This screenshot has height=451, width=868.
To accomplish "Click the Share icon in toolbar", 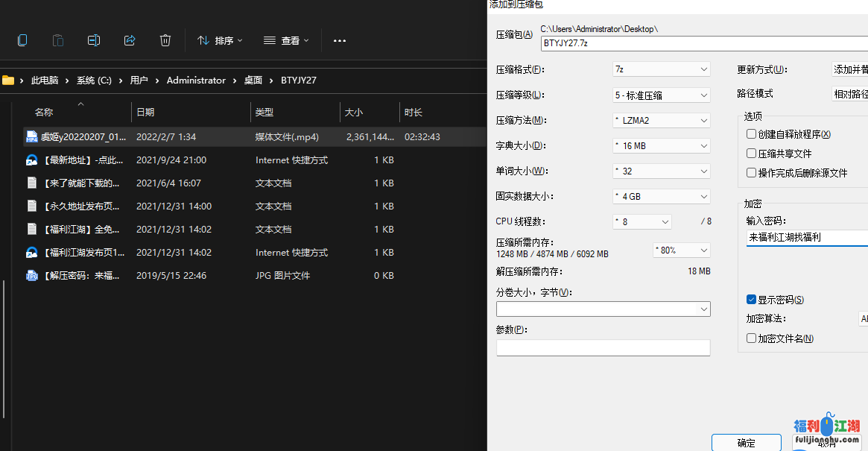I will (130, 40).
